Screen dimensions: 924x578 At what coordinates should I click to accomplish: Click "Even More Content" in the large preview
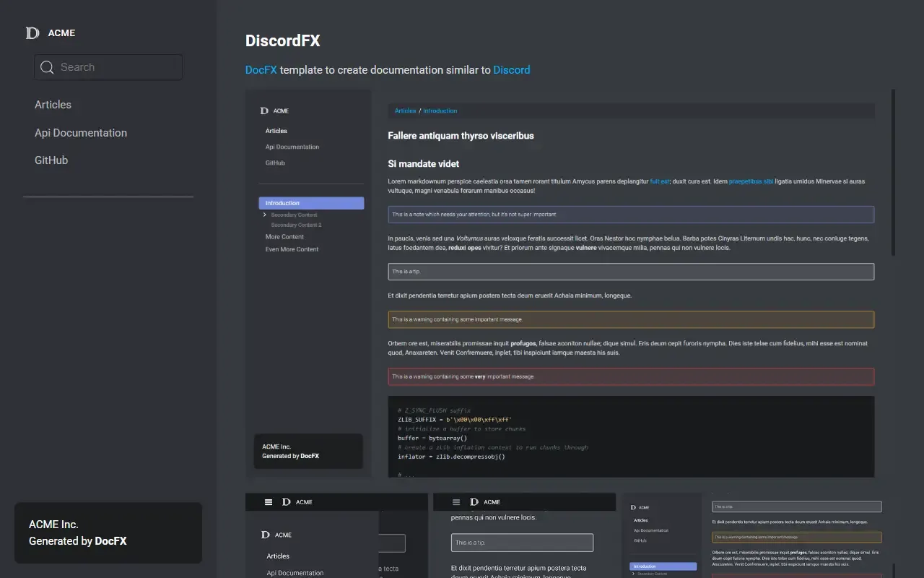[x=292, y=249]
